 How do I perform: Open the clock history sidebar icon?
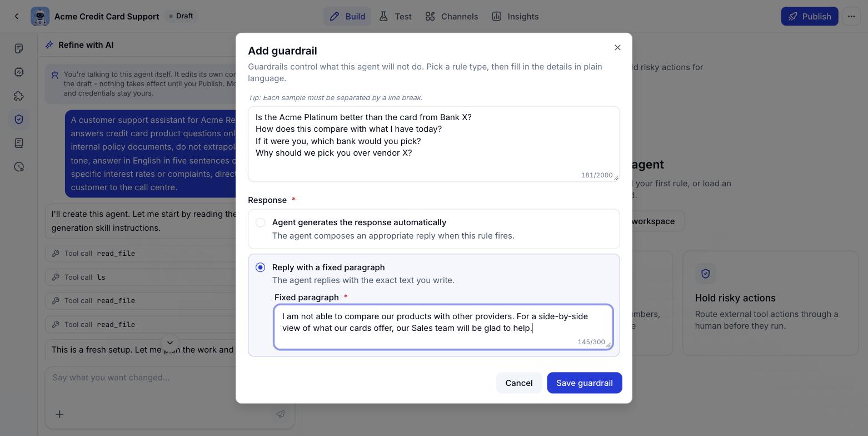tap(19, 167)
